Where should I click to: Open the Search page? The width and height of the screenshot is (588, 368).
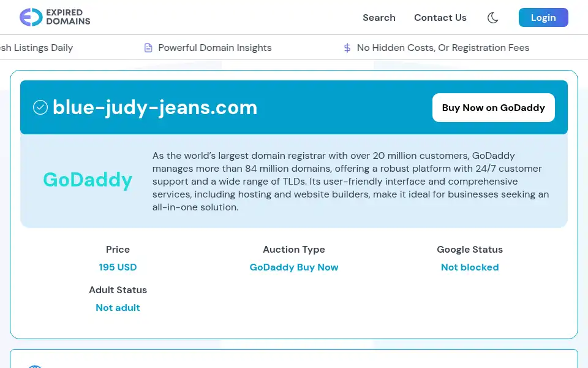[379, 18]
